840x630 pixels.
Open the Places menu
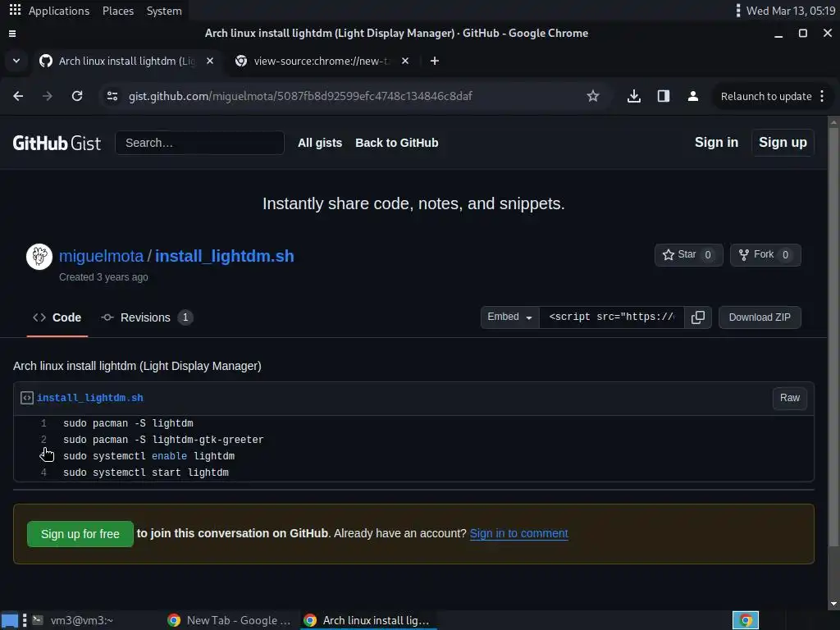point(118,11)
